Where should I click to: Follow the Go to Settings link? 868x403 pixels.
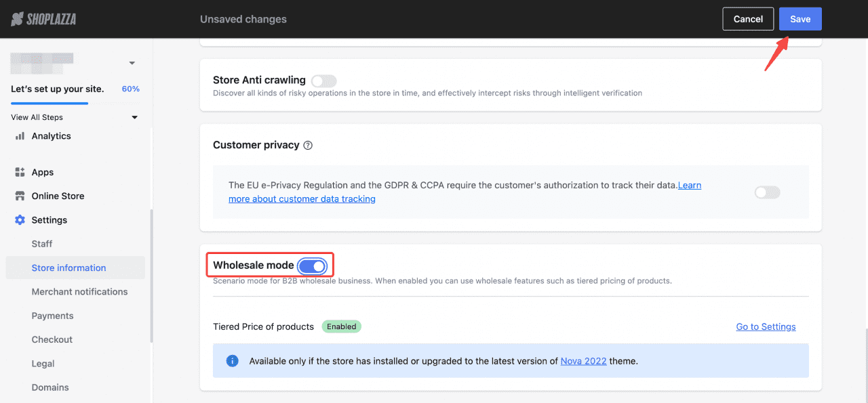pos(766,326)
